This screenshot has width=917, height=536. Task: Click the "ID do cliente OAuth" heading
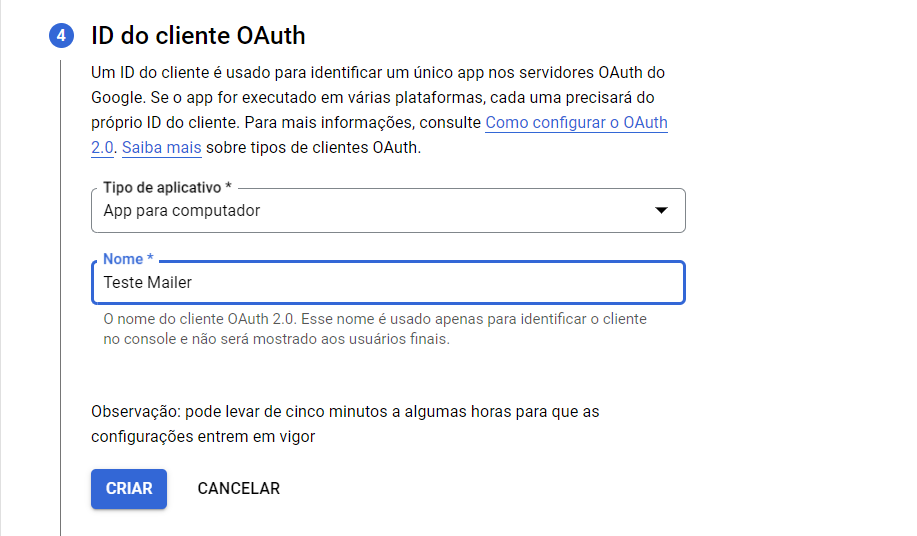(x=198, y=36)
